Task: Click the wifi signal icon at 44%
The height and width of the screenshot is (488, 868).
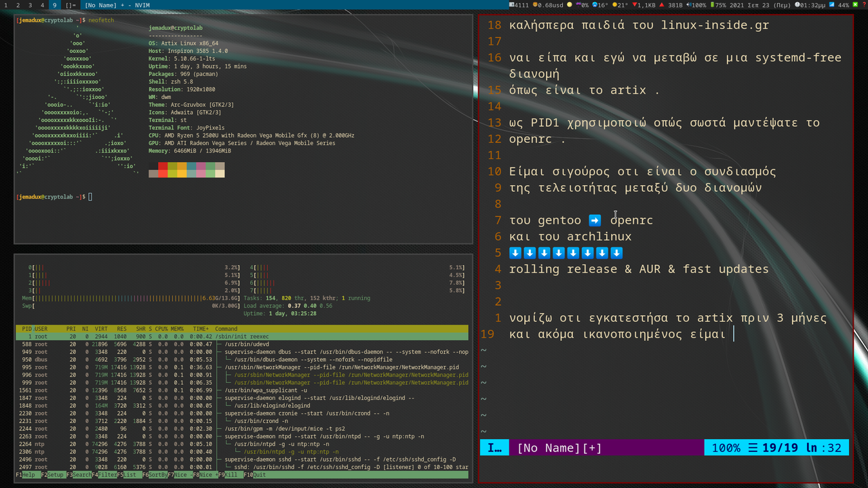Action: click(x=830, y=5)
